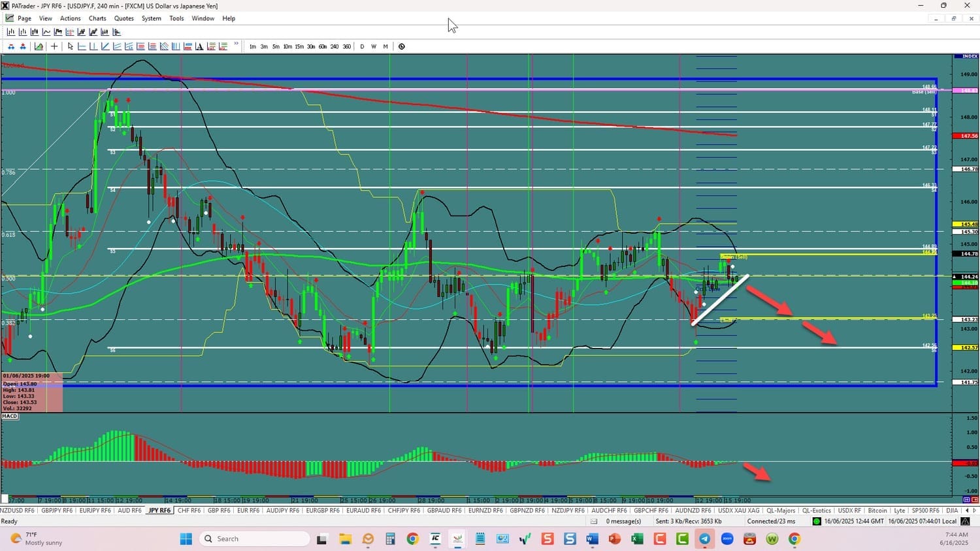Image resolution: width=980 pixels, height=551 pixels.
Task: Pick the text annotation tool
Action: point(199,46)
